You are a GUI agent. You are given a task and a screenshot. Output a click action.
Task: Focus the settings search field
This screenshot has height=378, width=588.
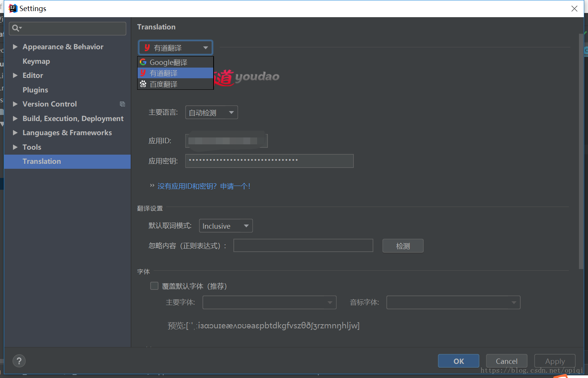tap(67, 28)
